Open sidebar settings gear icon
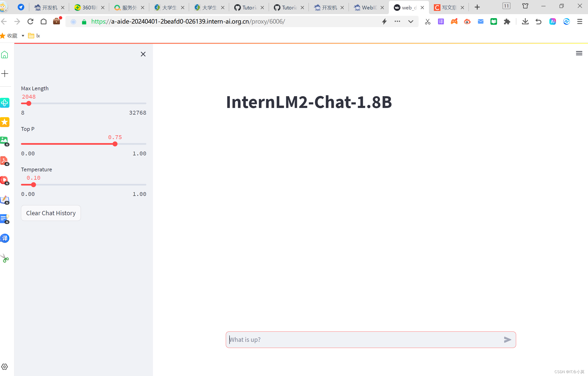This screenshot has height=376, width=588. click(5, 367)
